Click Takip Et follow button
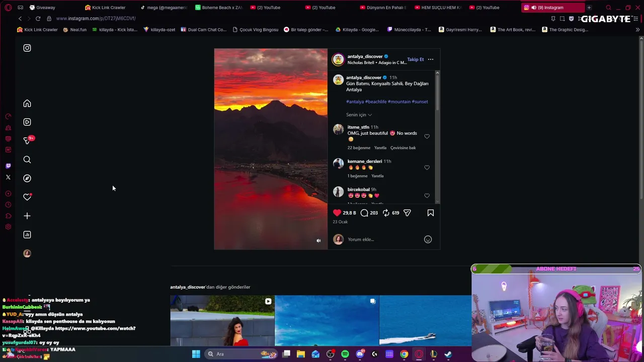Image resolution: width=644 pixels, height=362 pixels. tap(416, 60)
